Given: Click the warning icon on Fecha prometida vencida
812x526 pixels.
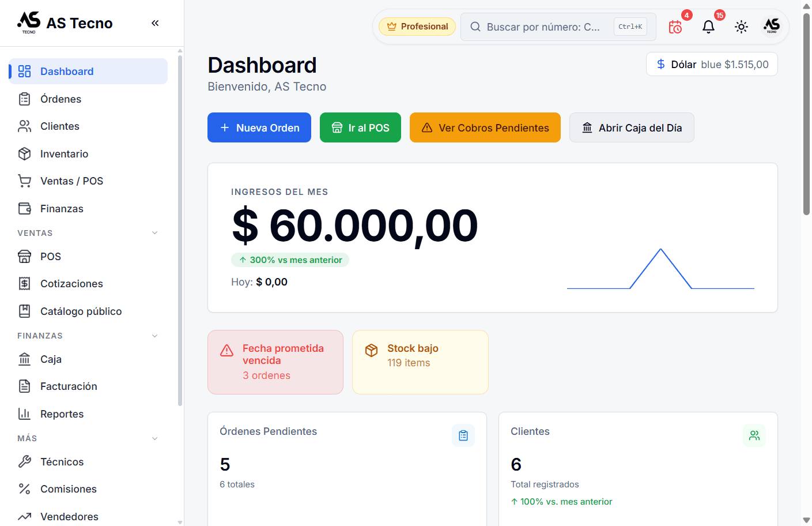Looking at the screenshot, I should point(227,350).
